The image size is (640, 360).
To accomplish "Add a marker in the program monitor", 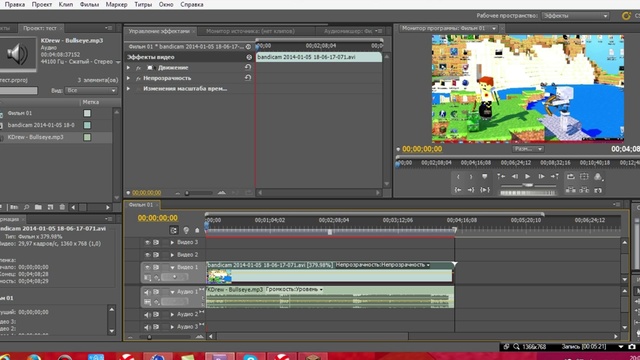I will point(484,177).
